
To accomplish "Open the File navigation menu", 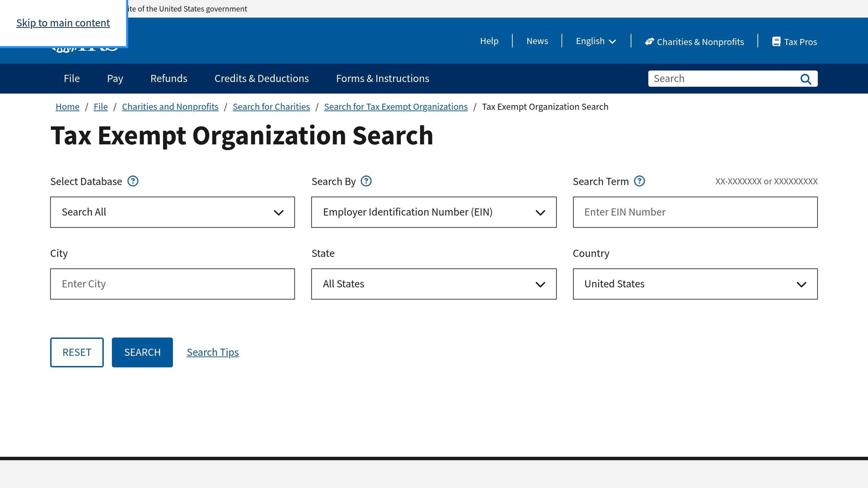I will coord(72,79).
